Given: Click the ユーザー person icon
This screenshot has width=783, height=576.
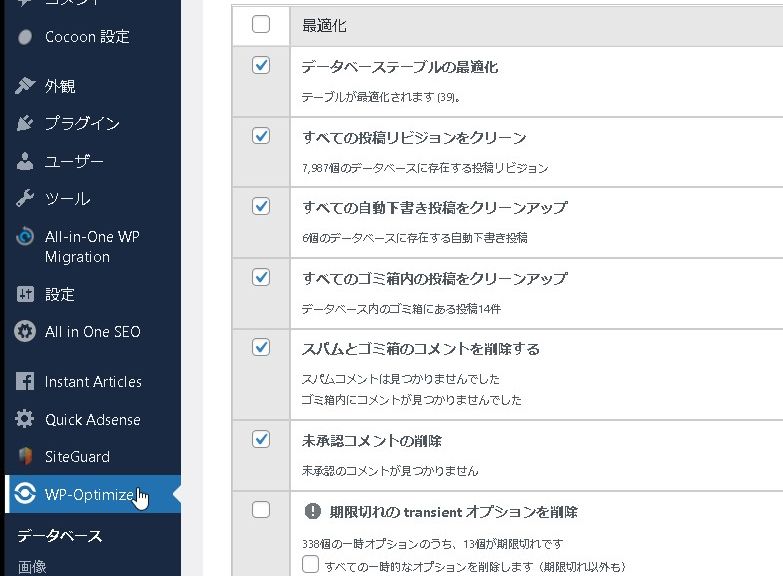Looking at the screenshot, I should pos(25,161).
